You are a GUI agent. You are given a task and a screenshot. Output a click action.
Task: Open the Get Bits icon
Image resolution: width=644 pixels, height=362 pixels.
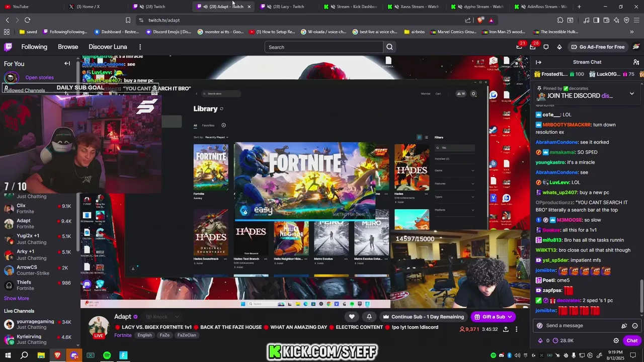pos(559,47)
